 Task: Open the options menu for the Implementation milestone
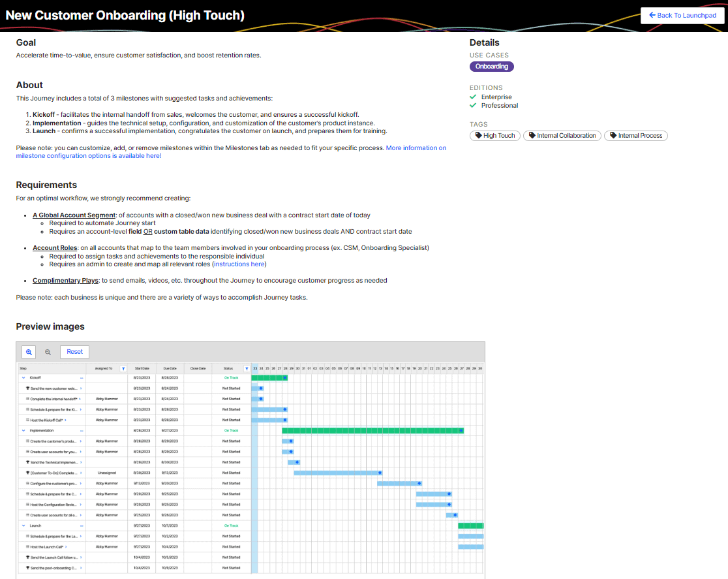point(81,430)
